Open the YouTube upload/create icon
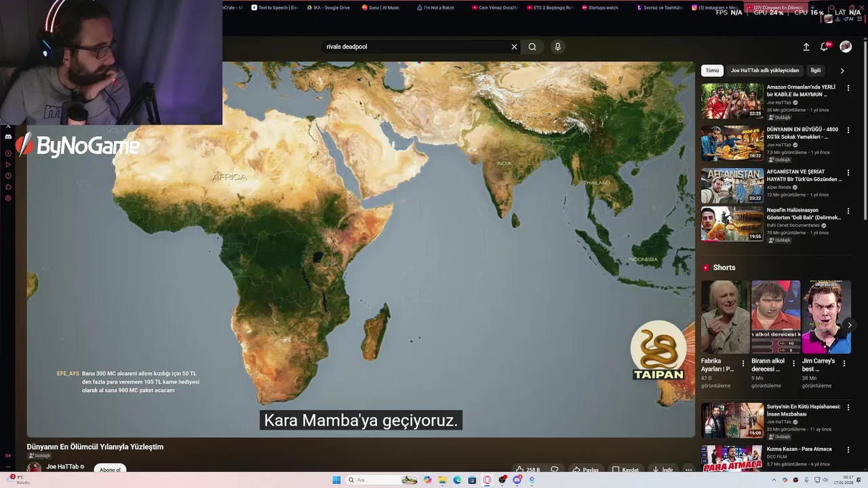Image resolution: width=868 pixels, height=488 pixels. tap(806, 47)
